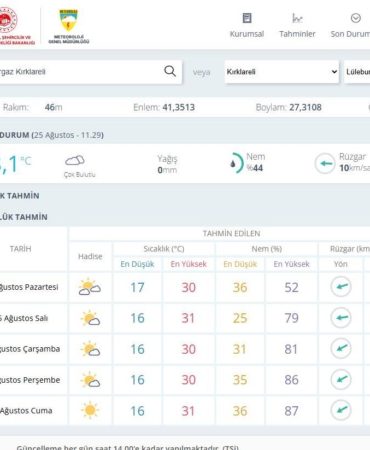This screenshot has height=450, width=370.
Task: Open the Kırklareli province dropdown
Action: coord(282,72)
